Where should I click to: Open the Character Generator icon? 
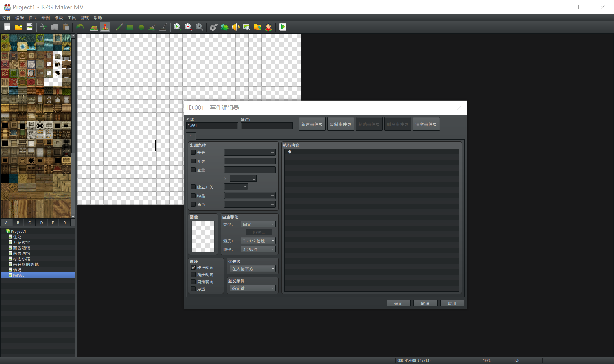click(x=269, y=27)
